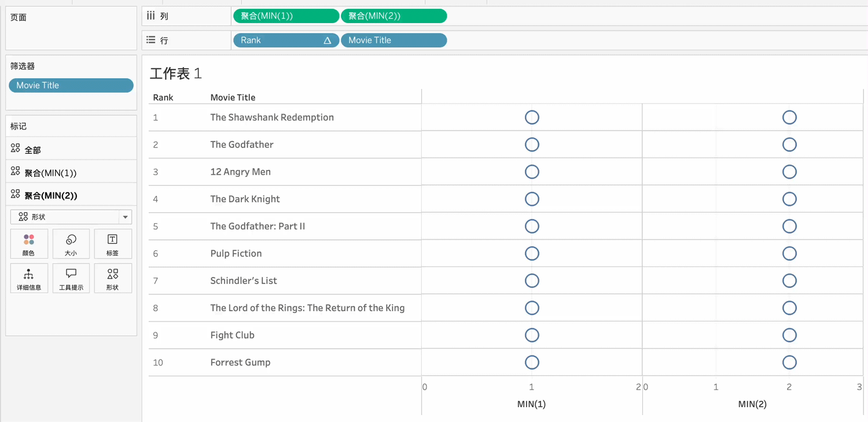Screen dimensions: 868x422
Task: Click rank number 1 cell
Action: 156,117
